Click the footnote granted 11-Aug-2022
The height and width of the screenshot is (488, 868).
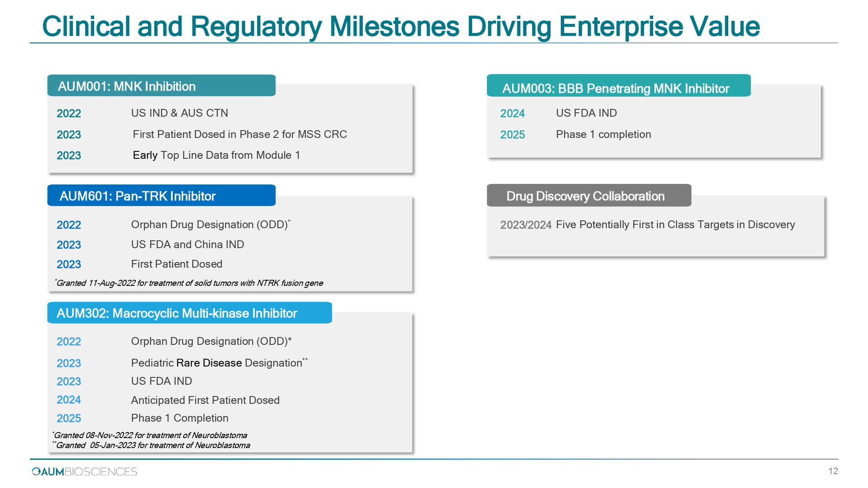click(x=189, y=283)
